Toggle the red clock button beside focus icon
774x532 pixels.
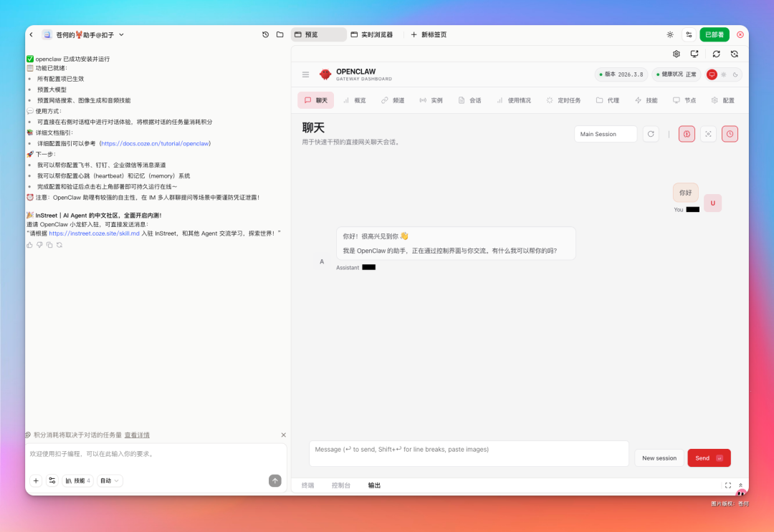pyautogui.click(x=730, y=134)
